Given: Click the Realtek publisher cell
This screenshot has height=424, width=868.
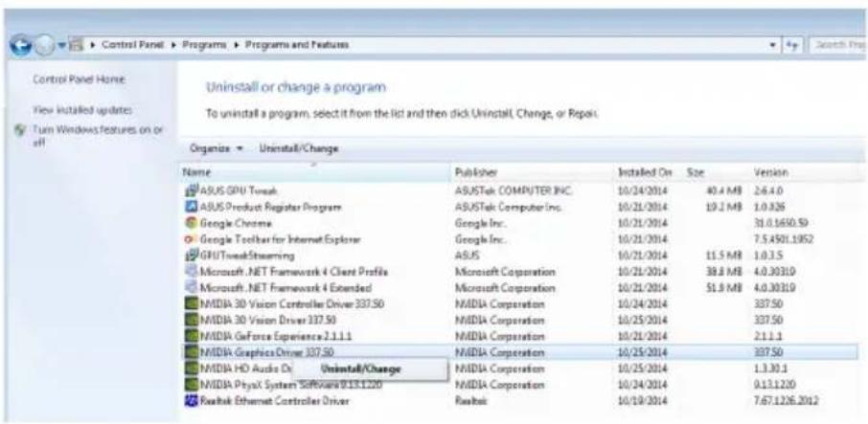Looking at the screenshot, I should (469, 401).
